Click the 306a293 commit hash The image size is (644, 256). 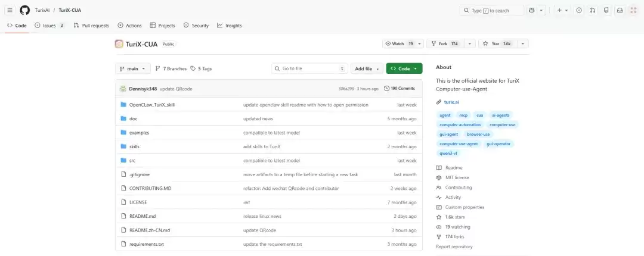[346, 89]
